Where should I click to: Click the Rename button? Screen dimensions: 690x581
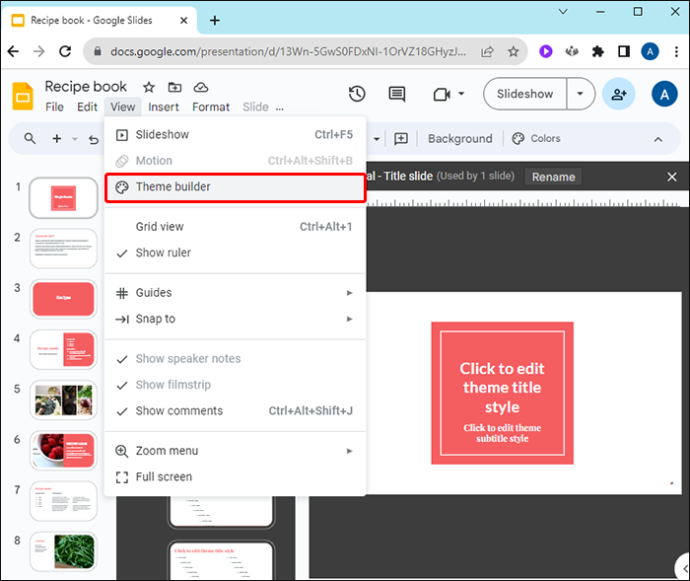(x=553, y=177)
